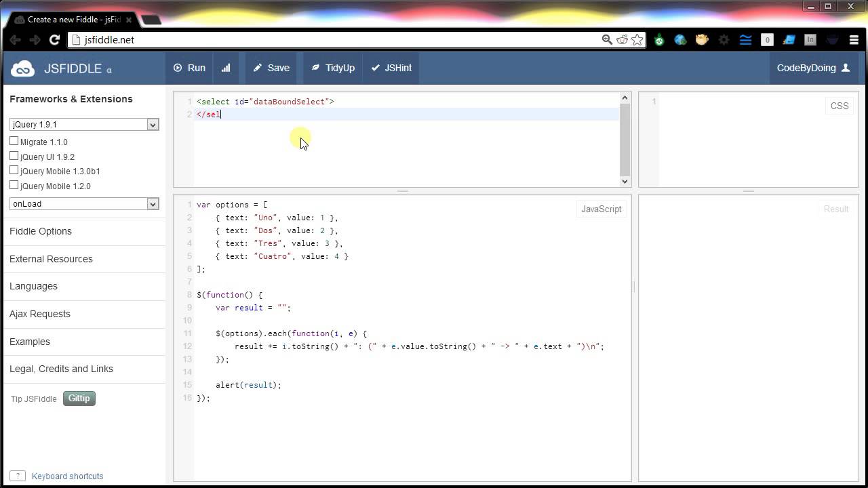The image size is (868, 488).
Task: Click the HTML panel scroll down arrow
Action: coord(625,181)
